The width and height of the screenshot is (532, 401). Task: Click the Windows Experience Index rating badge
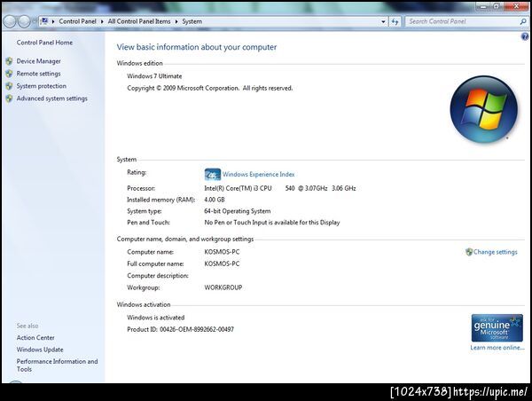(213, 175)
